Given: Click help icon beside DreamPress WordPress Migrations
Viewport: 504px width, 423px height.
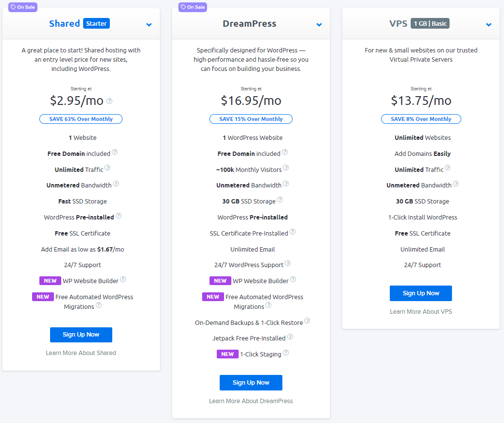Looking at the screenshot, I should 268,305.
